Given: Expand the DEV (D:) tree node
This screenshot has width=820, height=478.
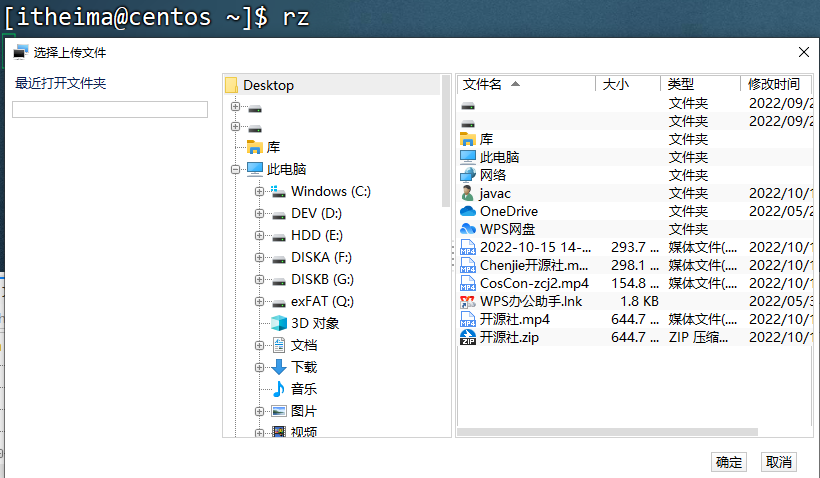Looking at the screenshot, I should 259,213.
